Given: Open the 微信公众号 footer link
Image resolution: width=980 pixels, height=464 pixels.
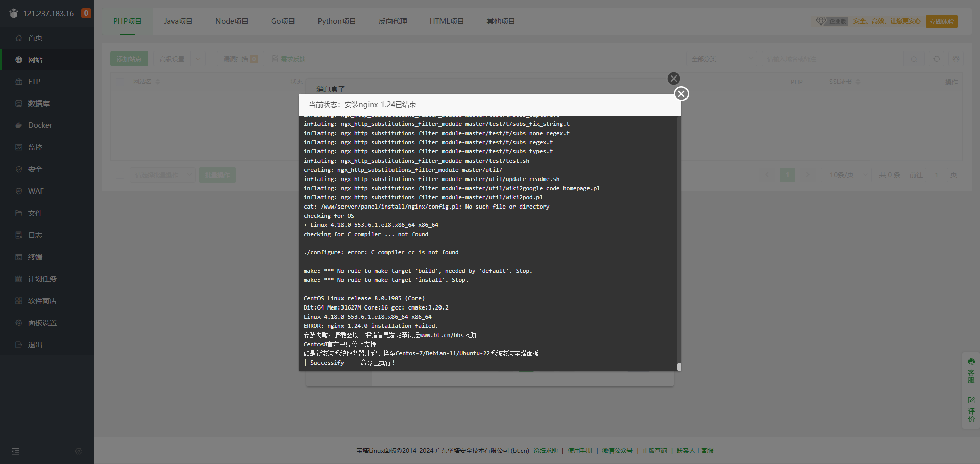Looking at the screenshot, I should (617, 451).
